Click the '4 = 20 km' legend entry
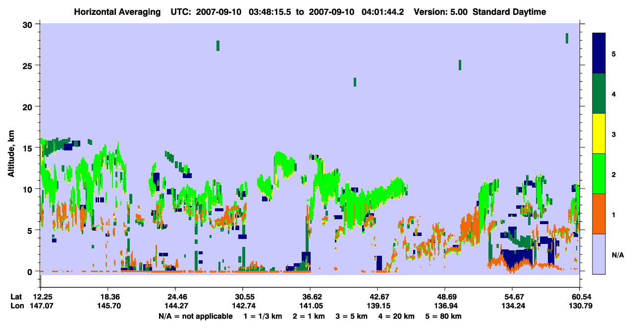Viewport: 644px width, 330px height. (x=397, y=316)
